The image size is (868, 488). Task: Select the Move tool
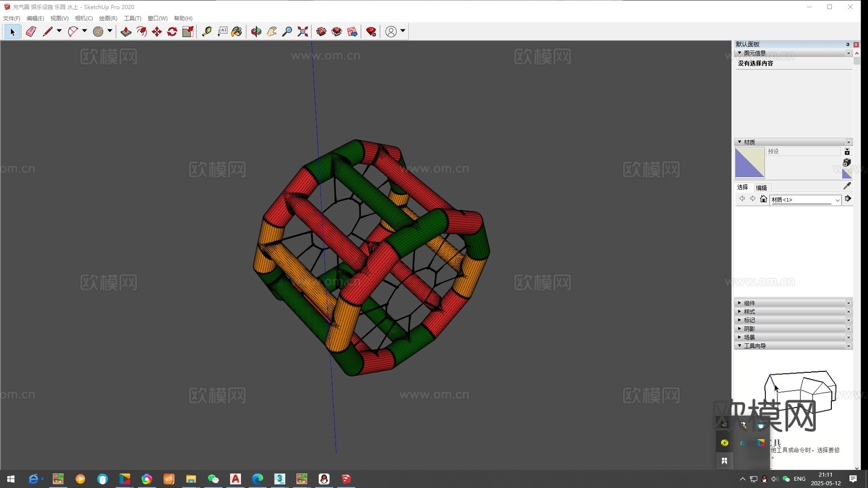click(x=157, y=32)
